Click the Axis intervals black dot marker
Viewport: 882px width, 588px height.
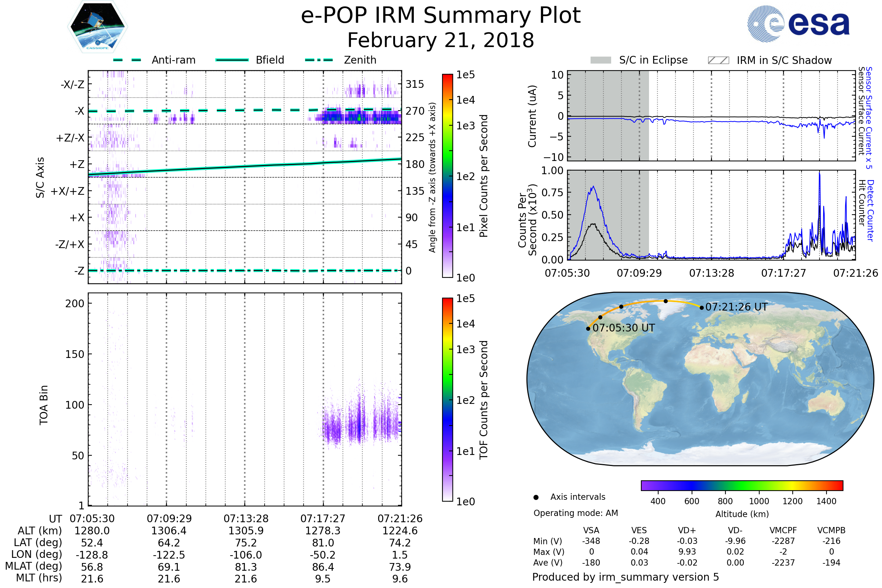coord(536,497)
